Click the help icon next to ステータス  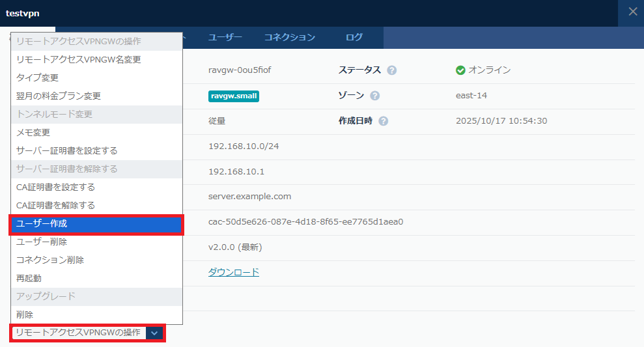tap(392, 70)
